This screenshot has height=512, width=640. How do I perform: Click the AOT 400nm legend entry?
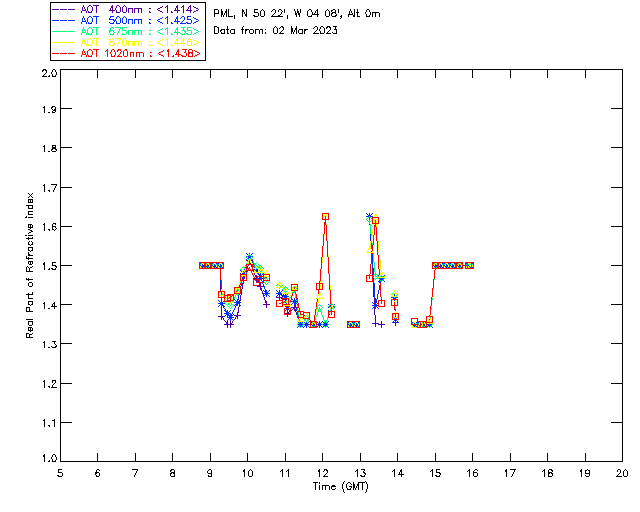[126, 9]
